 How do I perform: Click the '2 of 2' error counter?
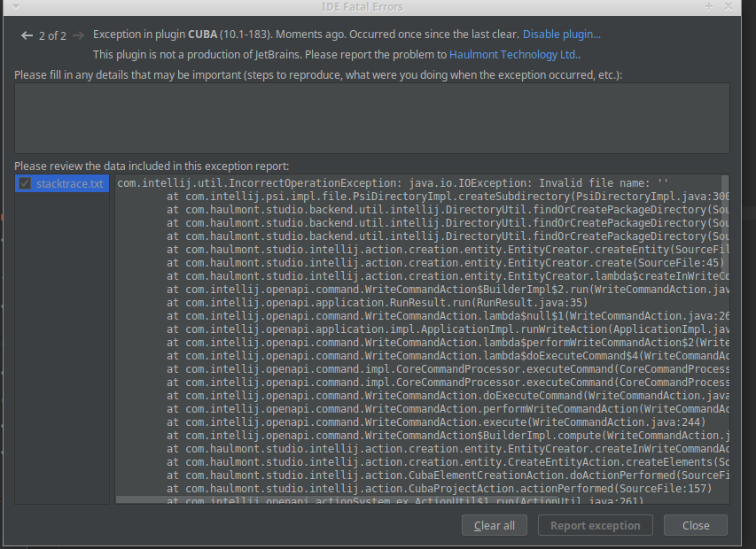coord(52,35)
